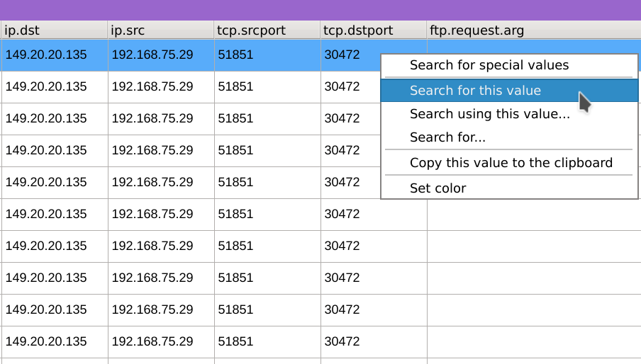641x364 pixels.
Task: Select empty ftp.request.arg cell in seventh row
Action: (533, 246)
